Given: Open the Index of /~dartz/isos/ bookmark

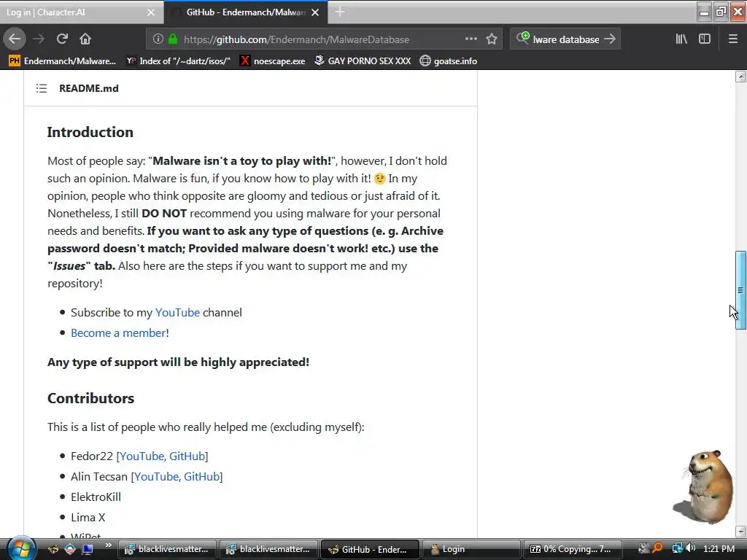Looking at the screenshot, I should coord(178,61).
